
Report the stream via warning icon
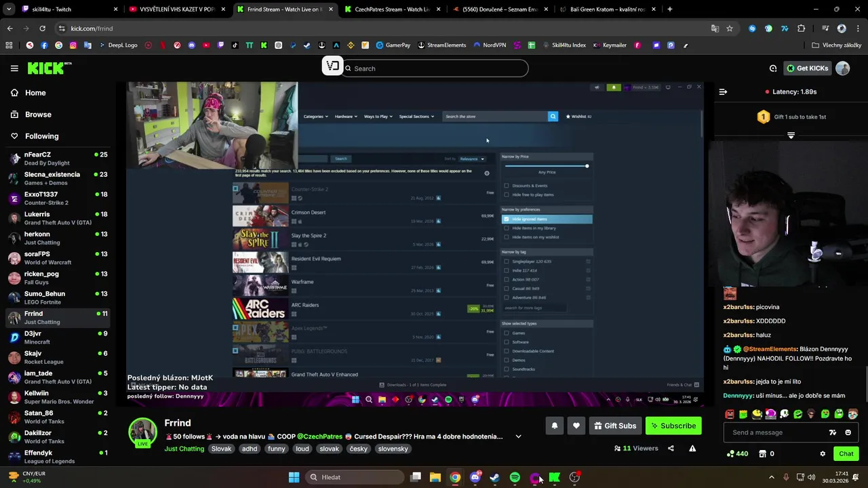point(692,448)
